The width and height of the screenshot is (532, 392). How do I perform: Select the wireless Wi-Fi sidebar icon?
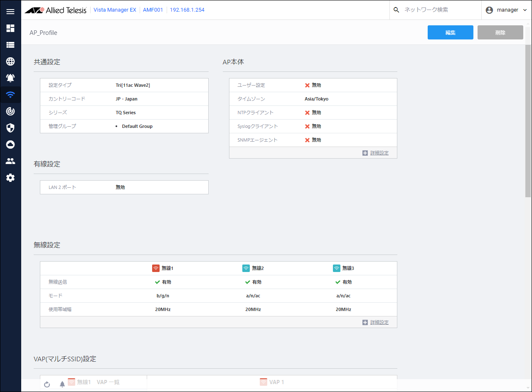(x=10, y=95)
